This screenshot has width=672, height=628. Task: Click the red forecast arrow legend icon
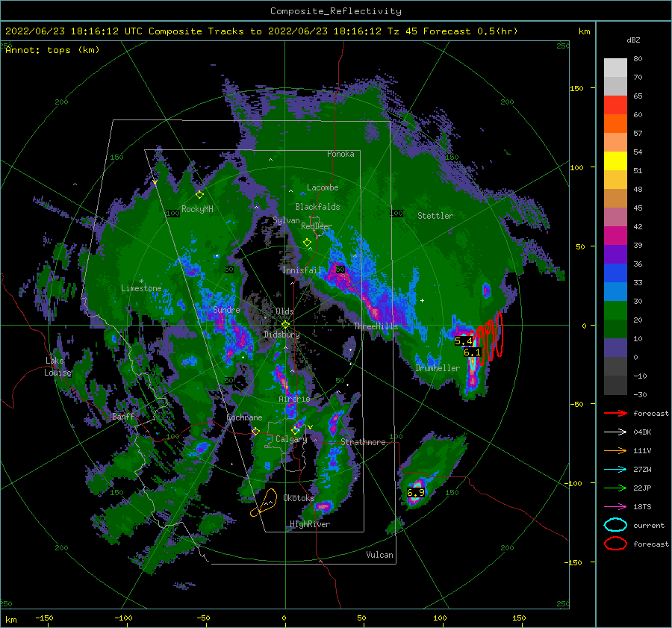click(x=615, y=413)
